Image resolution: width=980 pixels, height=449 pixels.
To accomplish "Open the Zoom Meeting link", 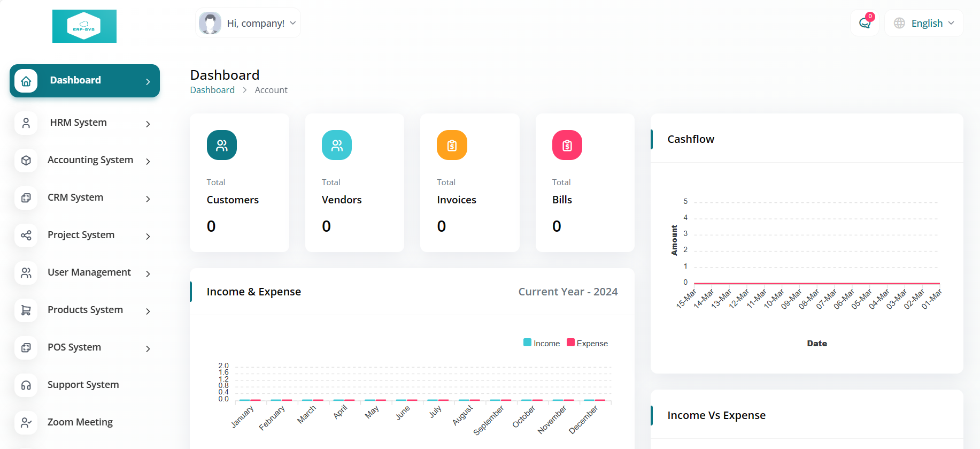I will [80, 422].
